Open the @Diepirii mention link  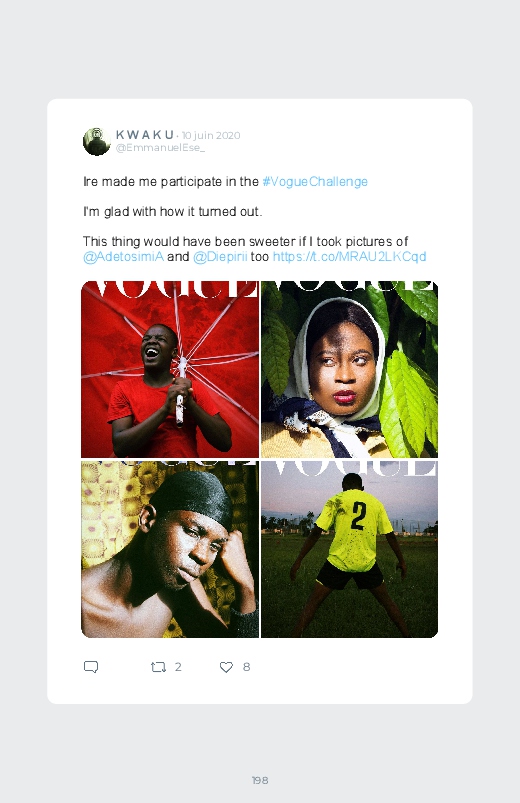coord(220,256)
